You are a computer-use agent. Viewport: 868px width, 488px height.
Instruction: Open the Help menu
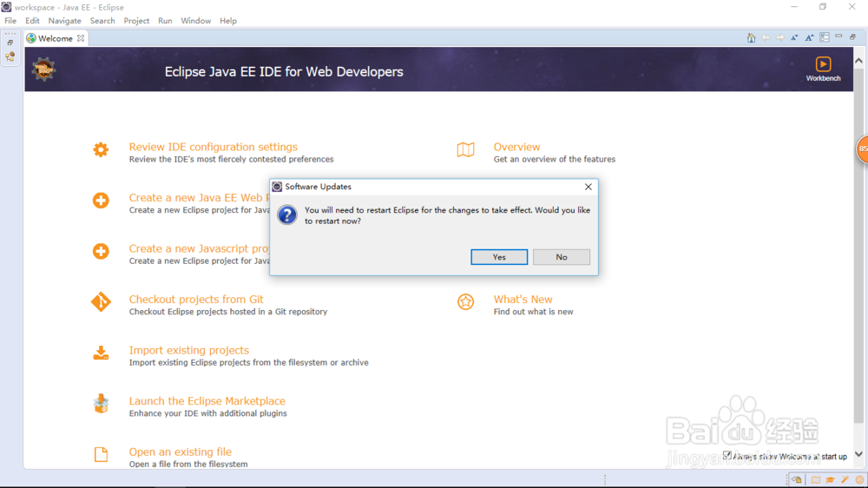tap(228, 21)
